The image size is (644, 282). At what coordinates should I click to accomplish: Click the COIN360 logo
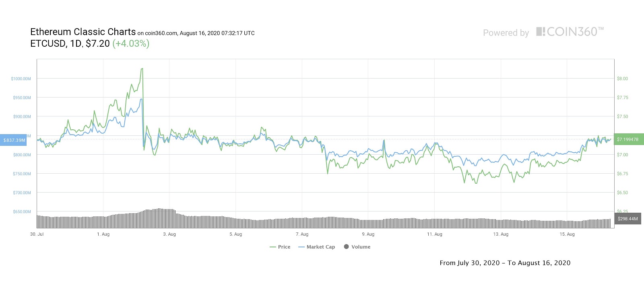(x=570, y=32)
